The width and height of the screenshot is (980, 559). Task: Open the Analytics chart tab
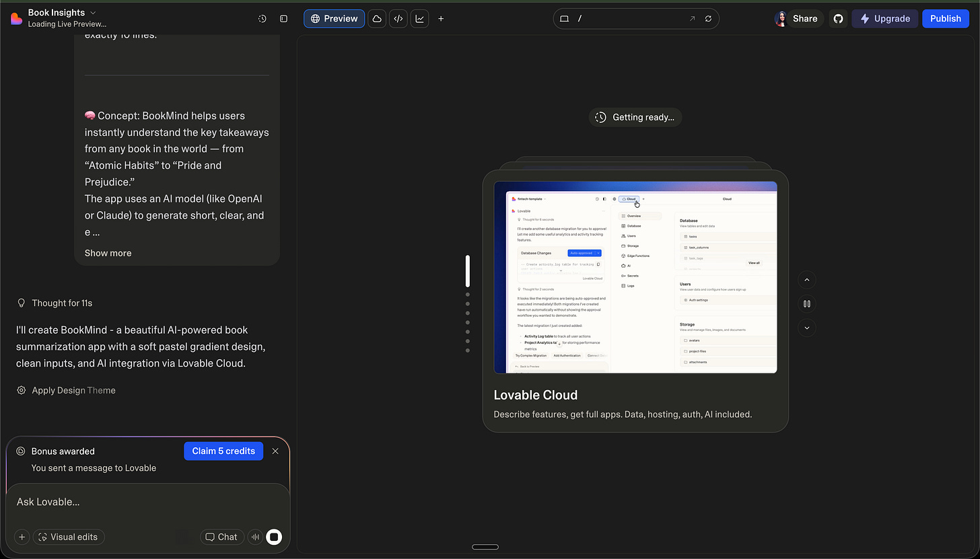[x=420, y=19]
